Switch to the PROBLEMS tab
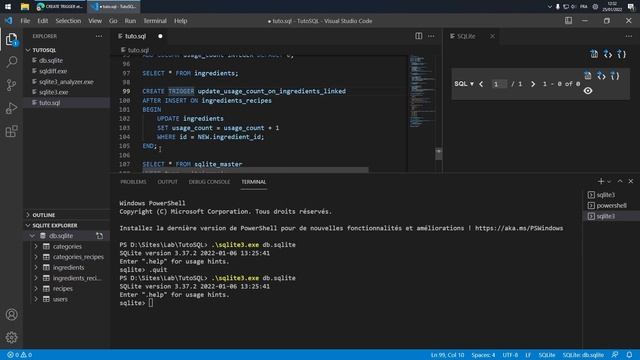This screenshot has height=360, width=640. [x=133, y=182]
